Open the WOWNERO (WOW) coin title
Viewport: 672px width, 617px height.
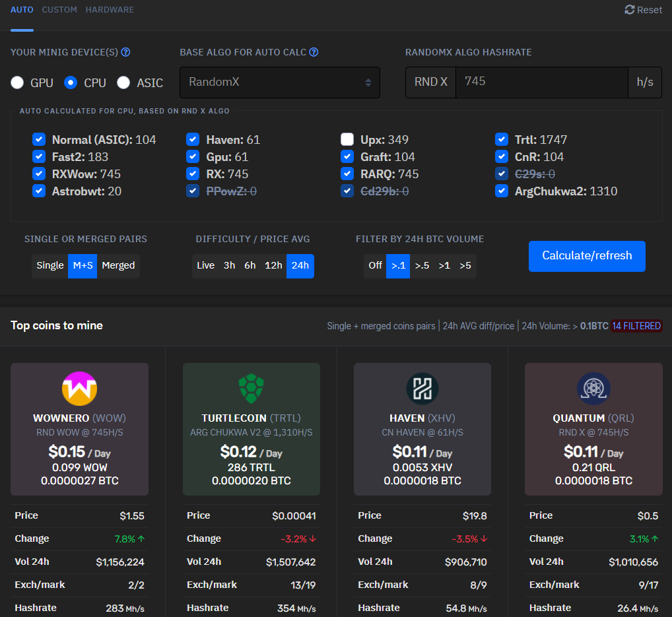[79, 418]
